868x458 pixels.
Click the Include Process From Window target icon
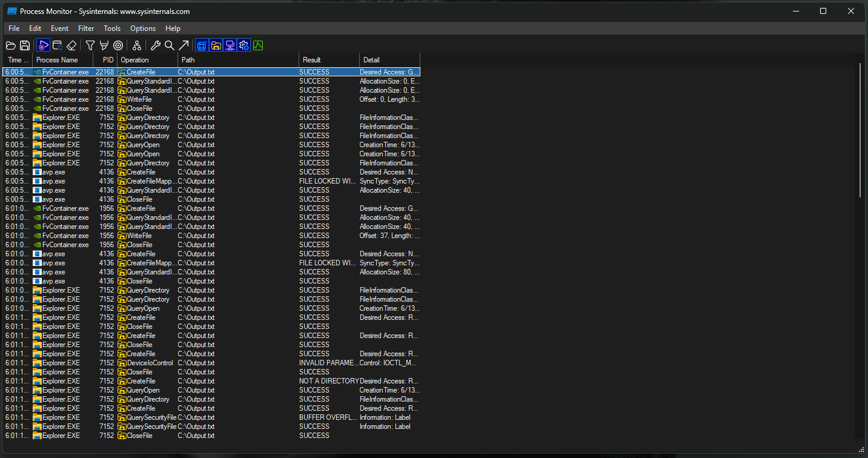click(118, 45)
